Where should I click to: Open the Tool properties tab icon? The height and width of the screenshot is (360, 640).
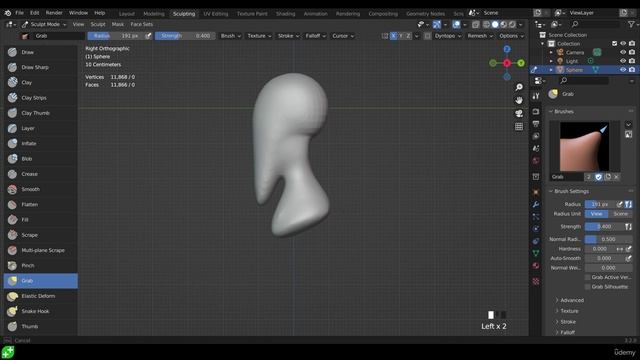pos(536,96)
